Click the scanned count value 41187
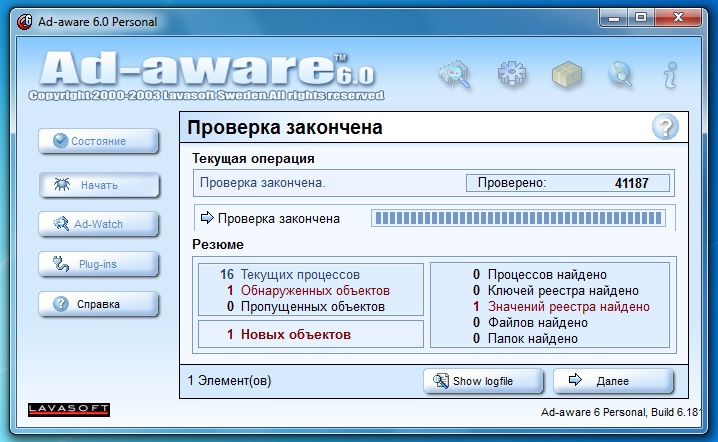The width and height of the screenshot is (718, 442). (x=631, y=183)
